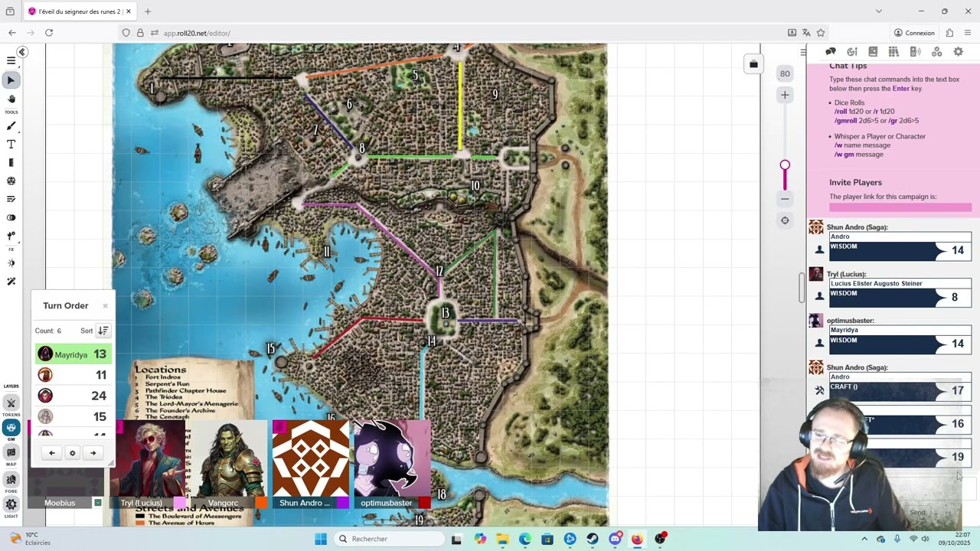Click the Tryl (Lucius) player avatar
Viewport: 980px width, 551px height.
point(148,459)
